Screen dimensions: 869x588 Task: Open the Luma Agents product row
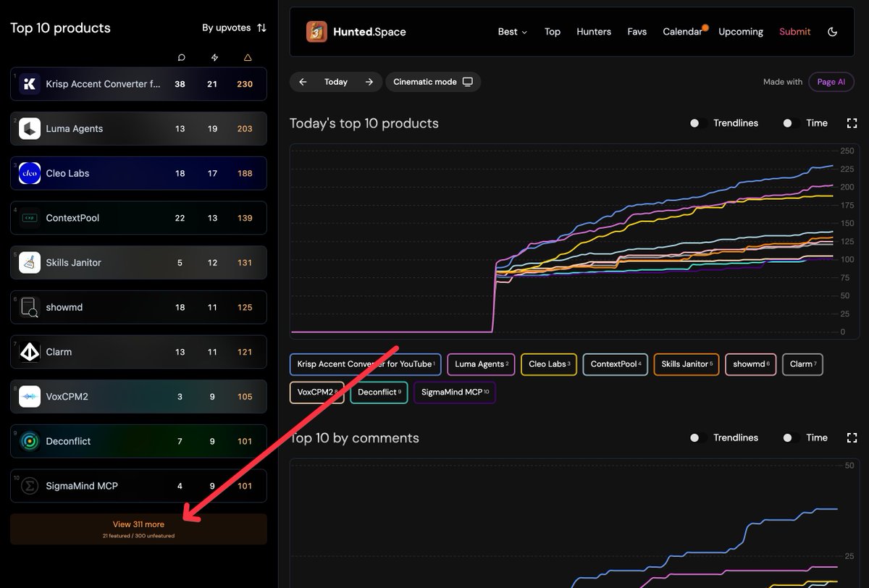coord(138,129)
